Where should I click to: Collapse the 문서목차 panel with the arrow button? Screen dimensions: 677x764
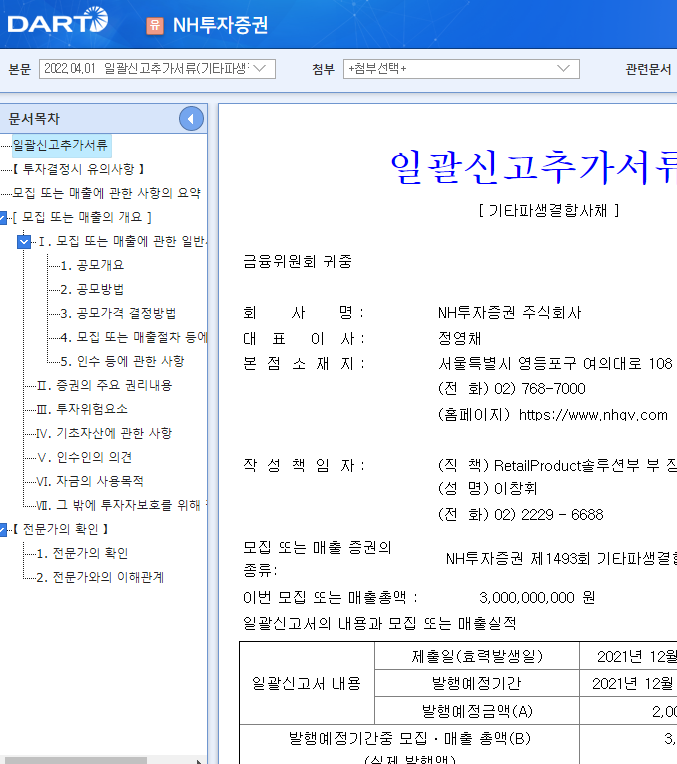191,118
